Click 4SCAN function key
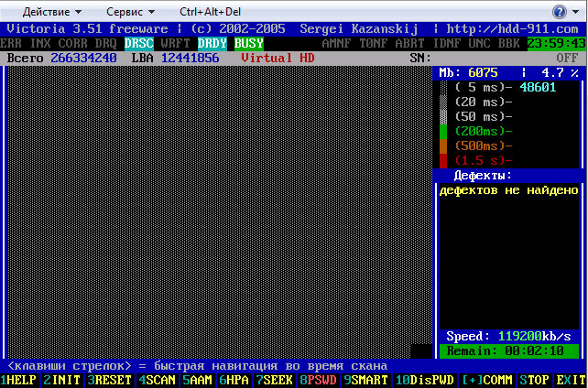The image size is (588, 388). click(x=157, y=380)
